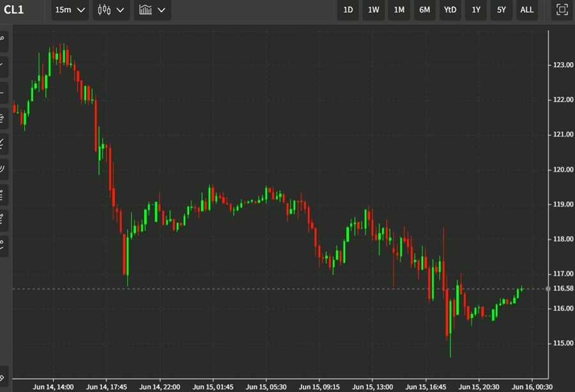Click the current price marker dot
Viewport: 575px width, 392px height.
tap(548, 289)
